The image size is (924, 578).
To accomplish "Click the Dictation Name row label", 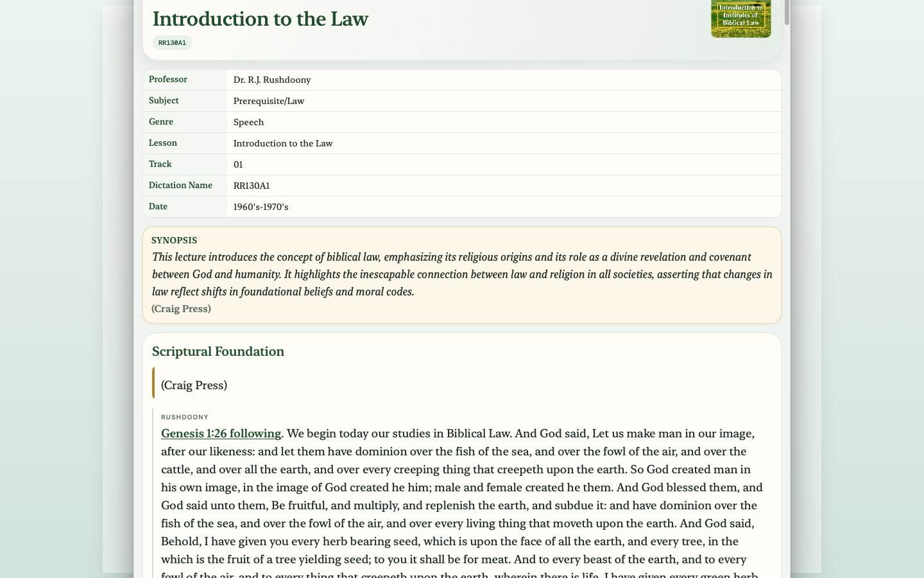I will pyautogui.click(x=180, y=186).
